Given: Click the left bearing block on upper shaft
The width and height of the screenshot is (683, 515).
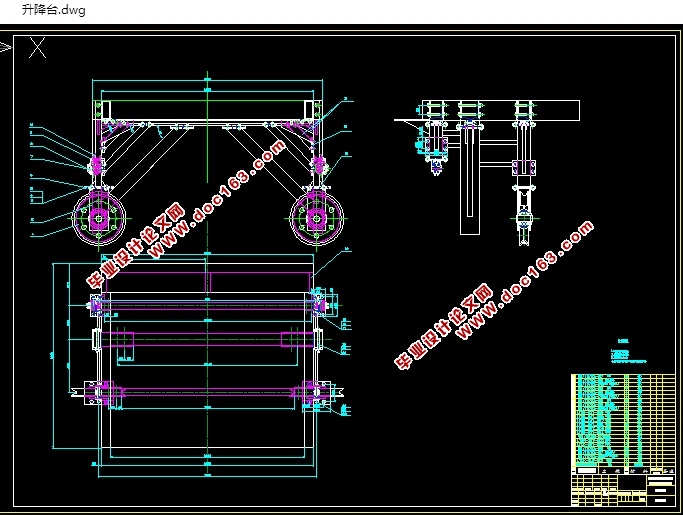Looking at the screenshot, I should point(97,305).
